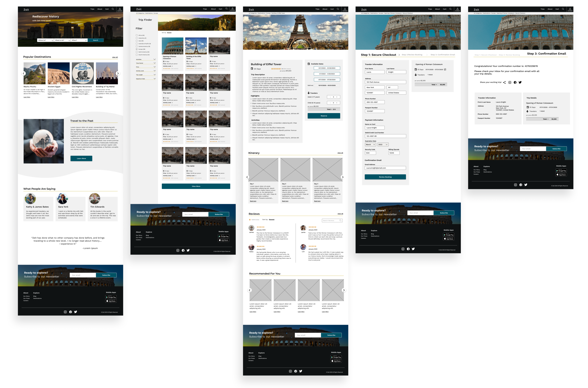Click the Review Booking button
Screen dimensions: 588x388
coord(385,177)
